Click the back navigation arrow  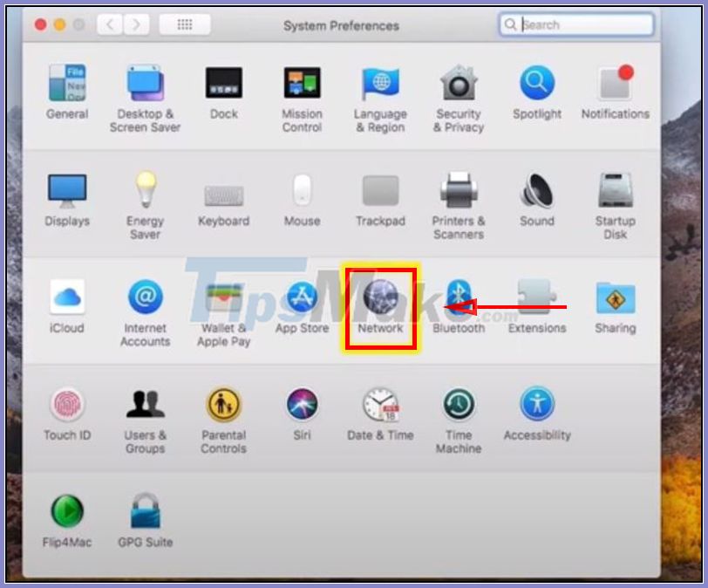point(109,25)
